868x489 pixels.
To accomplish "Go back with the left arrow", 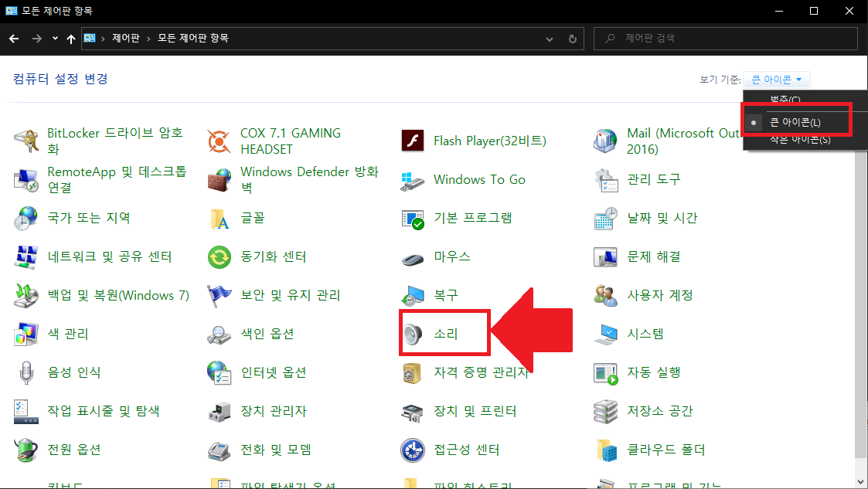I will [x=15, y=38].
